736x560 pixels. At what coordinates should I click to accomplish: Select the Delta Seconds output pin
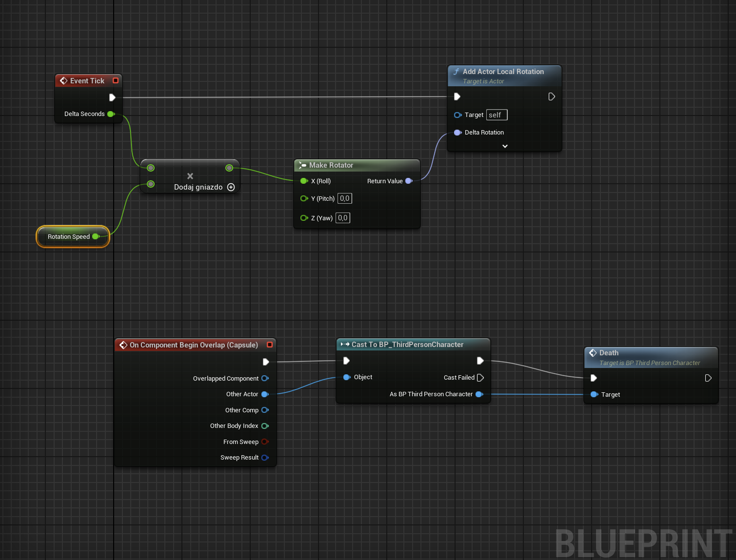(x=111, y=114)
